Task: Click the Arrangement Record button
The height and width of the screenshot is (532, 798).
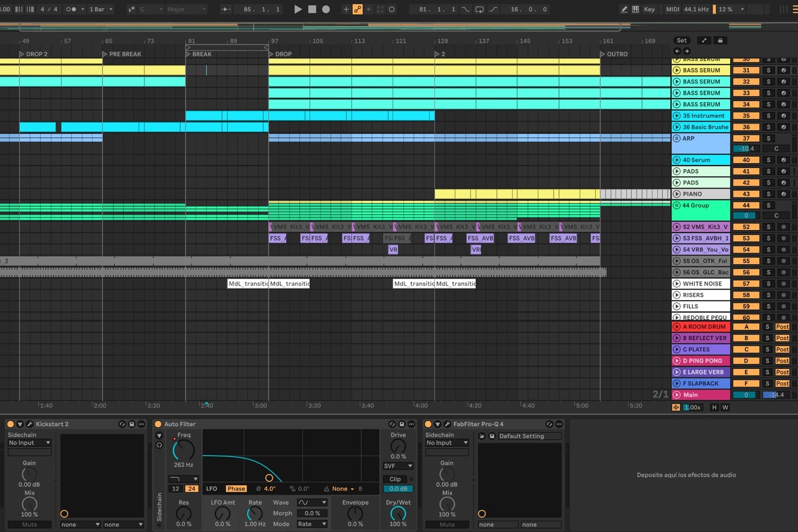Action: pos(326,9)
